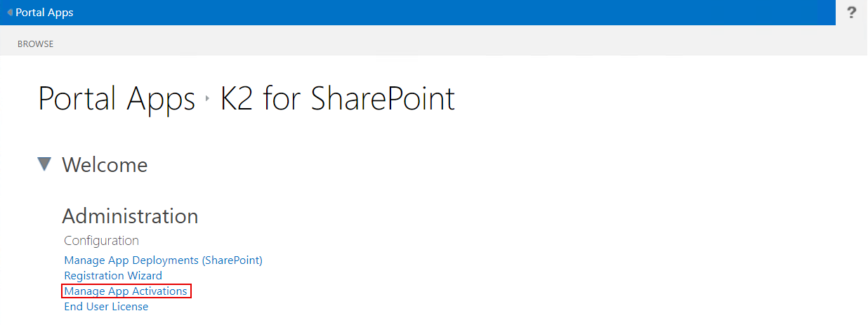Click blank space right of the page title

click(x=632, y=99)
